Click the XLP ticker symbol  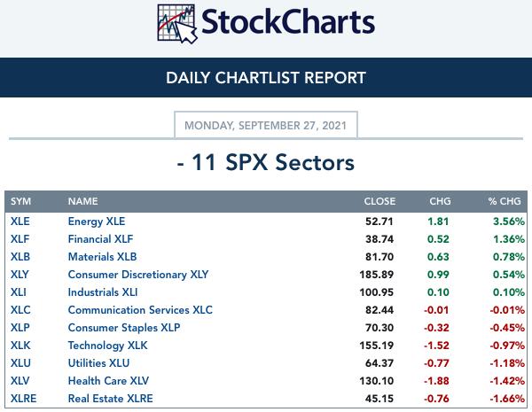(x=20, y=328)
